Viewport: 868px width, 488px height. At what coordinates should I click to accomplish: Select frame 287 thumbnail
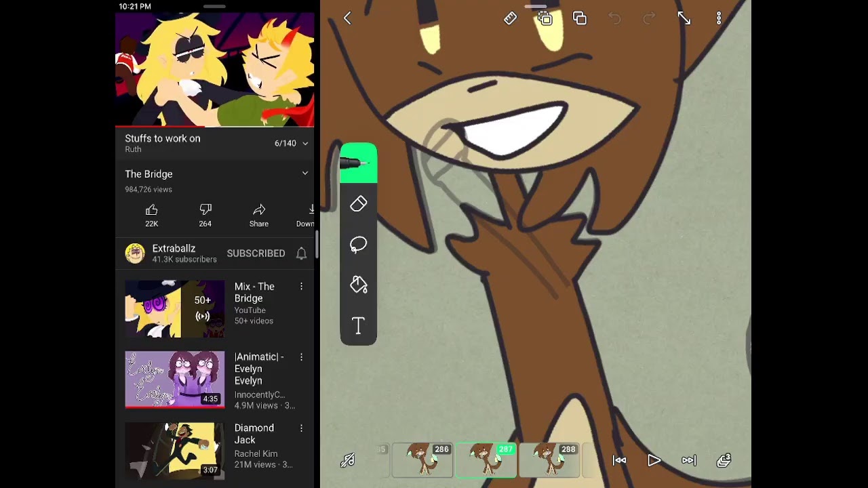click(x=486, y=461)
